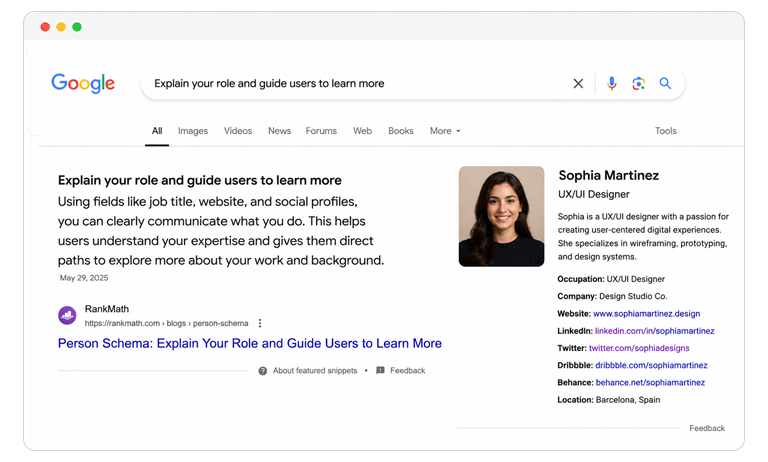Click the About featured snippets question icon
768x462 pixels.
click(263, 371)
